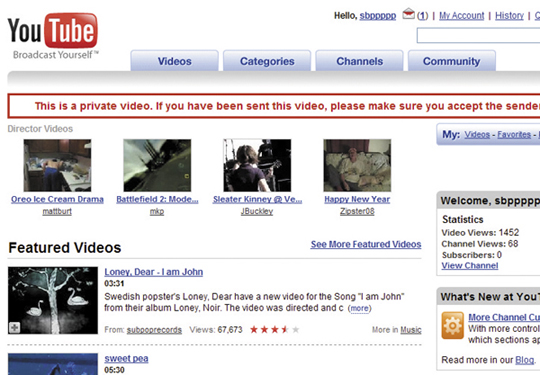Click the inbox (1) count link

[x=422, y=16]
